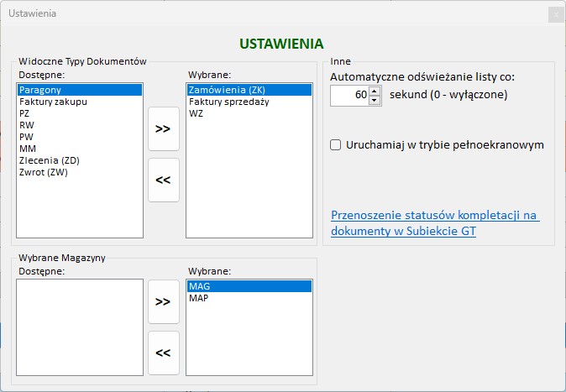Select Zwrot (ZW) in available list
Screen dimensions: 566x392
pyautogui.click(x=44, y=172)
